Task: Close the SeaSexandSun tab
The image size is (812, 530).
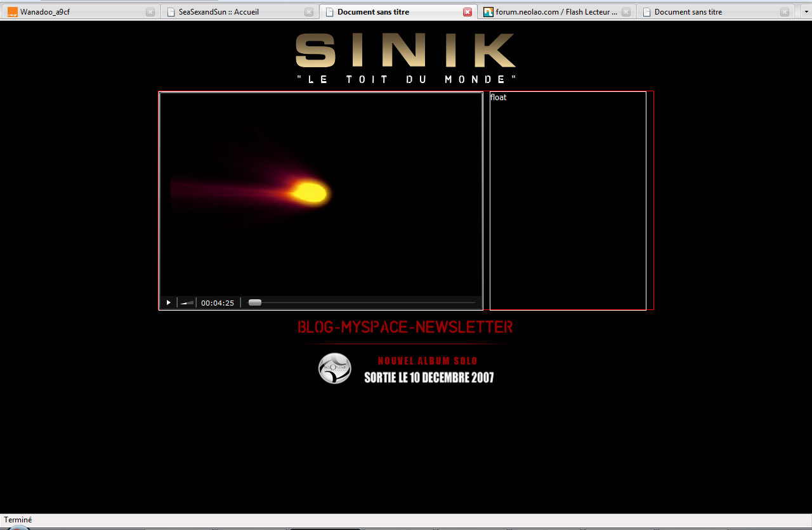Action: pos(309,12)
